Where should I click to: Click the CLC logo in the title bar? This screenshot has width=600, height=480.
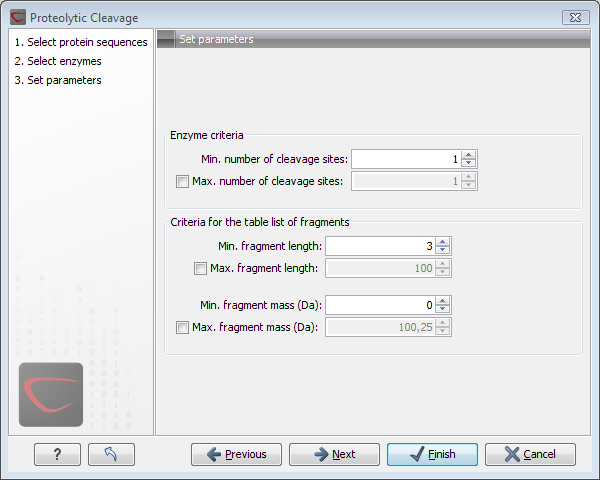click(16, 18)
